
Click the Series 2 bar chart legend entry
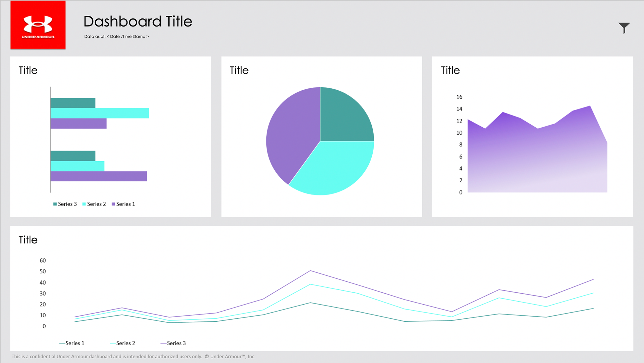pyautogui.click(x=94, y=204)
